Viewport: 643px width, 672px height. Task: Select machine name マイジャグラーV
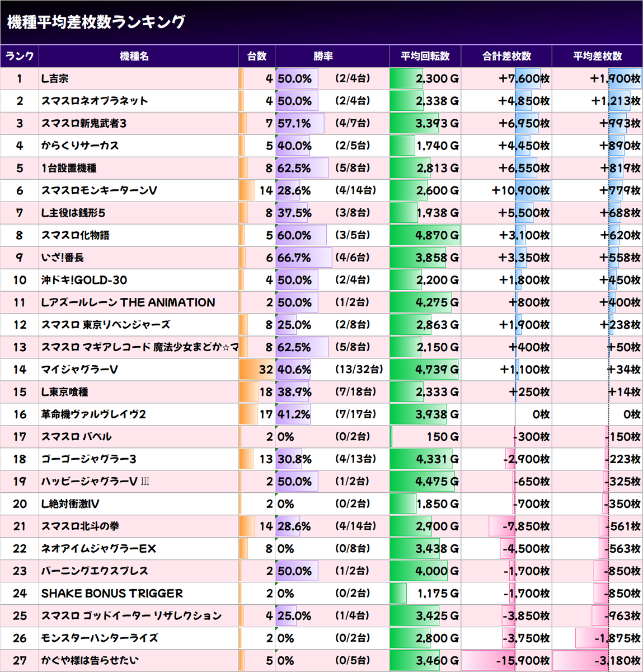(79, 370)
